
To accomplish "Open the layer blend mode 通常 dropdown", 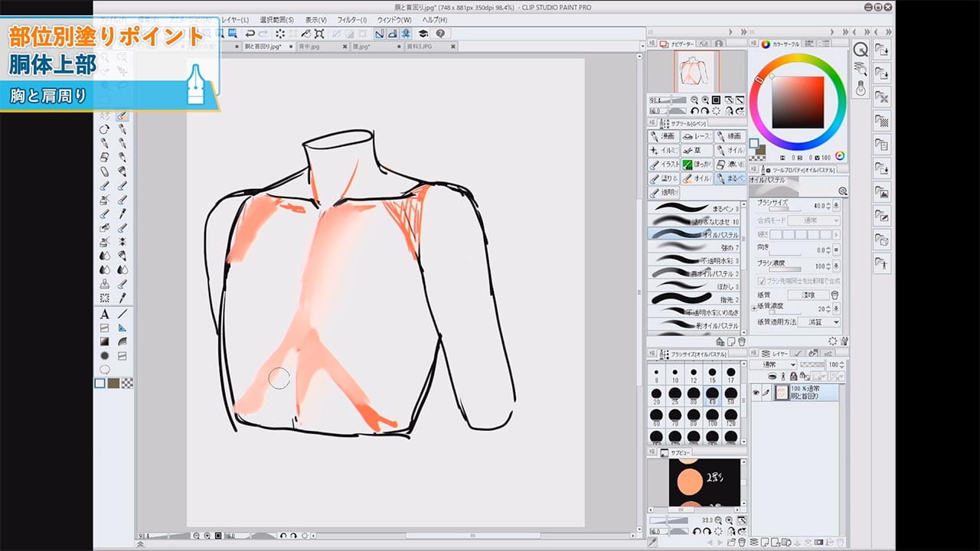I will tap(773, 365).
